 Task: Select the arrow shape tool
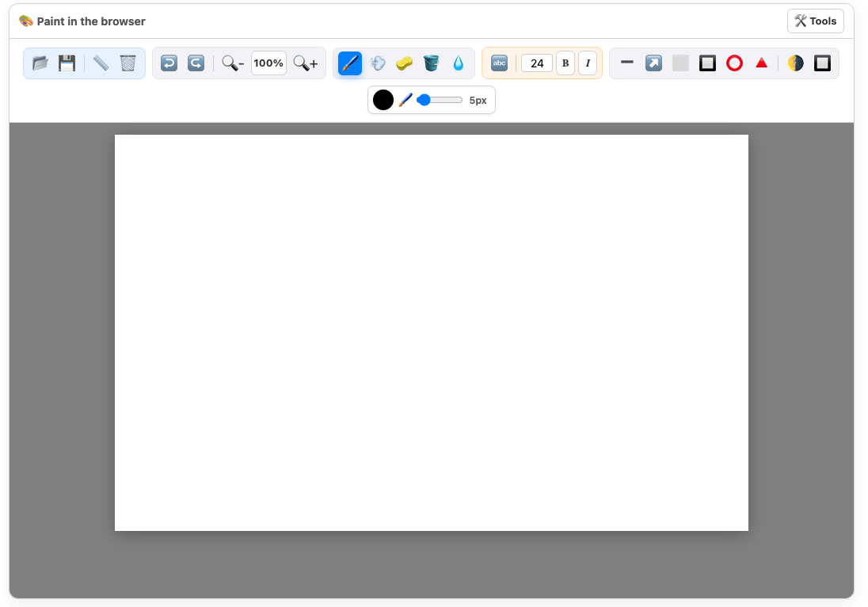point(653,63)
